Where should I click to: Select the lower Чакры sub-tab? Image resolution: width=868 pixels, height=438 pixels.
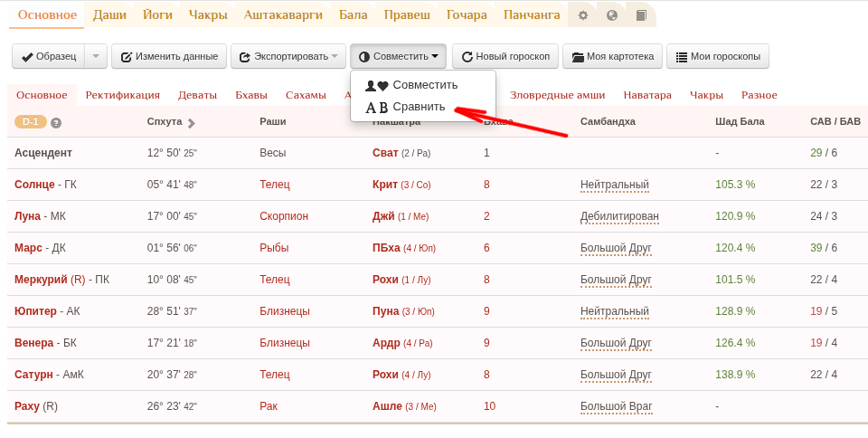706,95
